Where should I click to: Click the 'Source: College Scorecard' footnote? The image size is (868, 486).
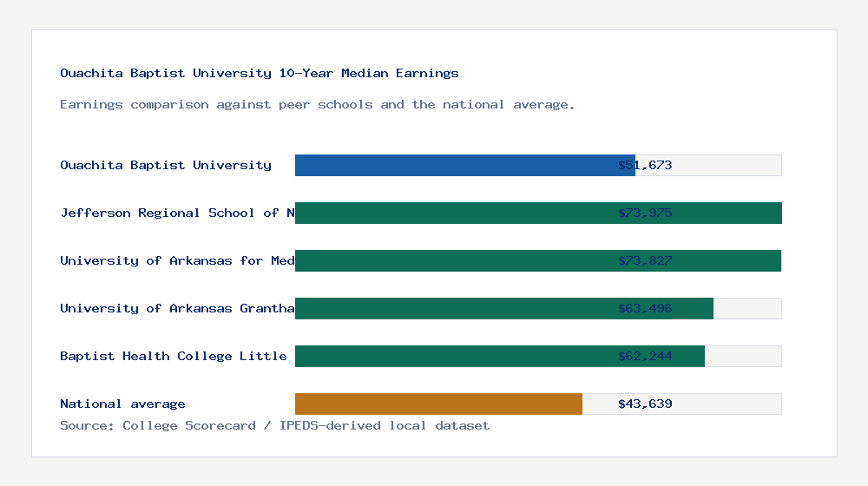(158, 425)
